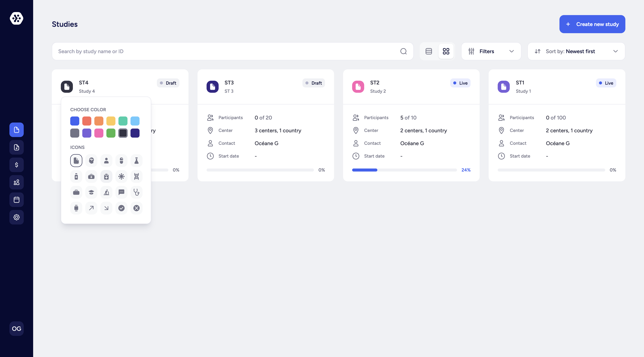Open the calendar sidebar item

(x=17, y=200)
